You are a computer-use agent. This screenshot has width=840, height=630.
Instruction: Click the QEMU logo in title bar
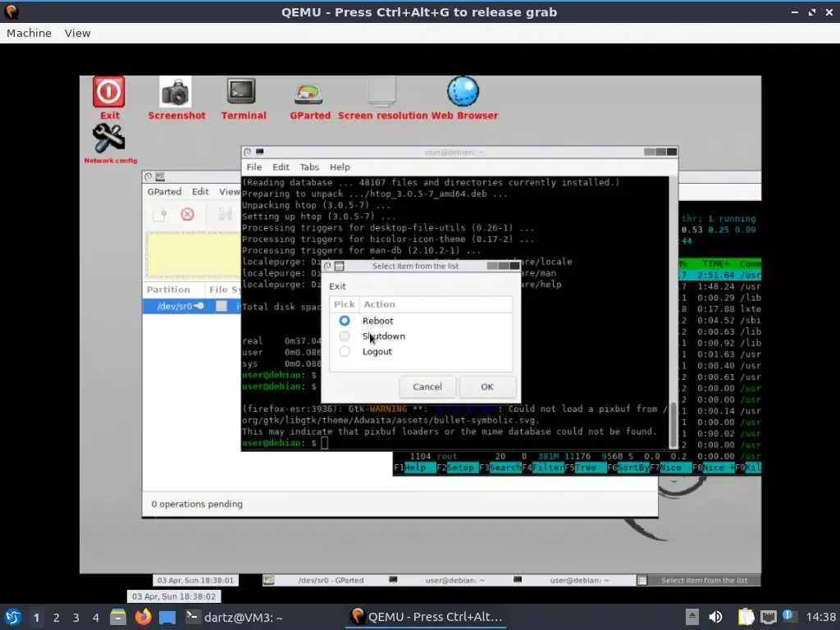(11, 11)
